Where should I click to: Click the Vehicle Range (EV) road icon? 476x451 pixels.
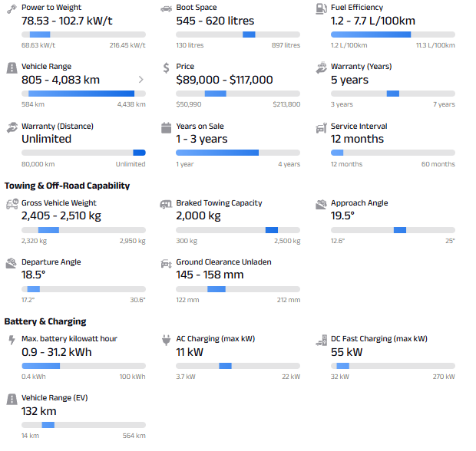point(12,399)
